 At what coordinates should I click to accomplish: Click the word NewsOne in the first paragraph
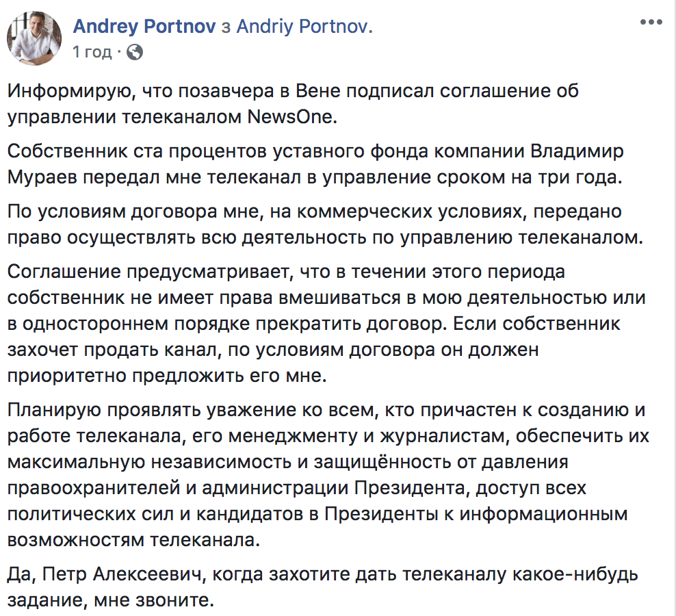(289, 117)
